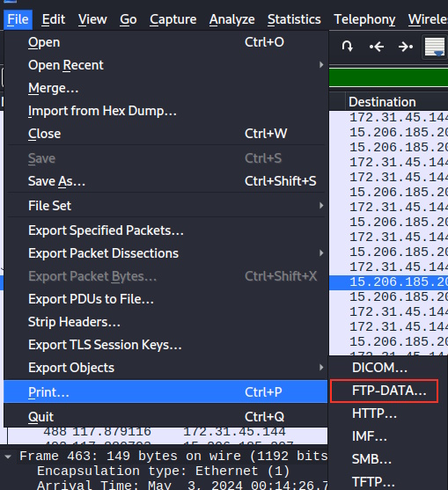
Task: Collapse the Frame 463 tree item
Action: 8,457
